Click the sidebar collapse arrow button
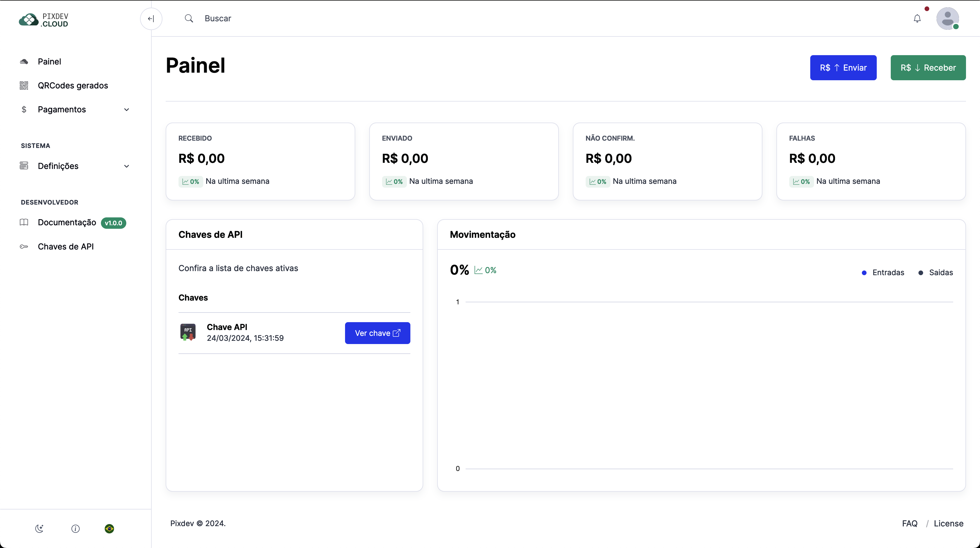Screen dimensions: 980x548 click(x=151, y=19)
